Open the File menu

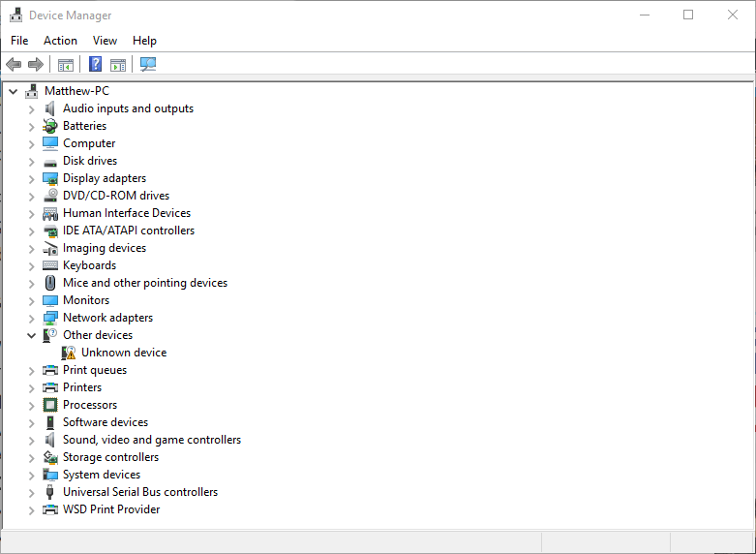19,41
